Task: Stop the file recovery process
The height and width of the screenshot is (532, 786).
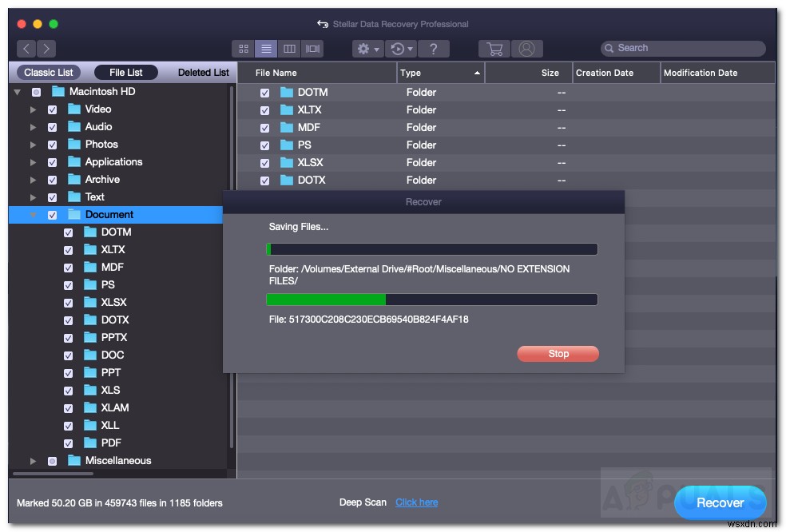Action: click(558, 354)
